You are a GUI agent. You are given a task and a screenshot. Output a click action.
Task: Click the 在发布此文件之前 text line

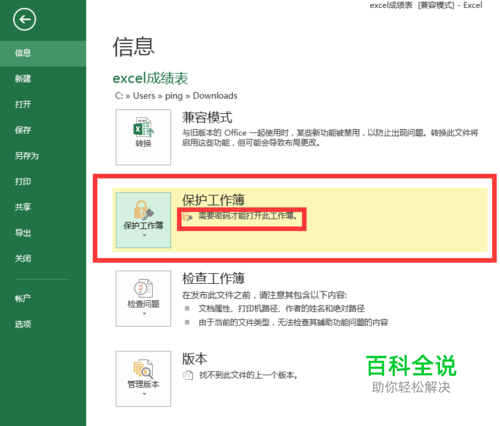point(264,295)
